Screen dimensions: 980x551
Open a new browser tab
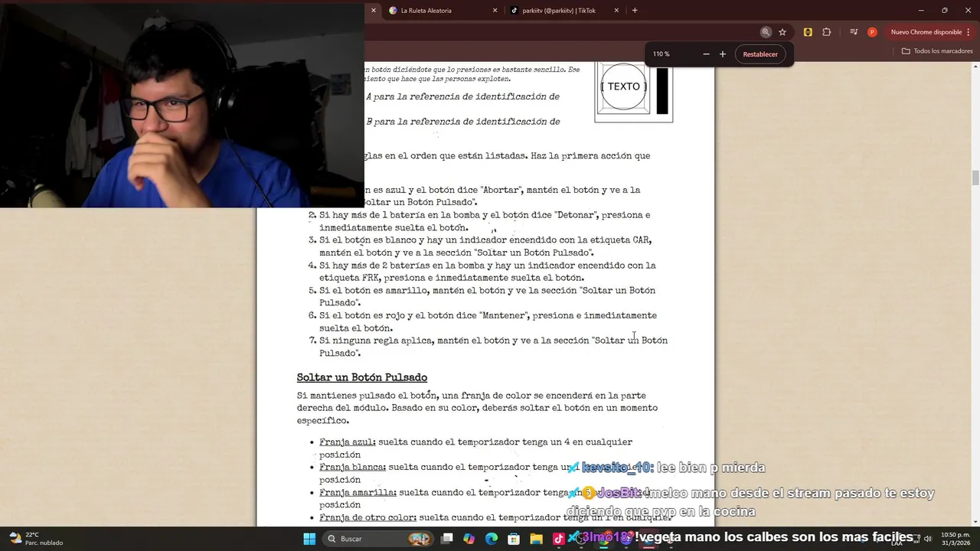point(635,11)
